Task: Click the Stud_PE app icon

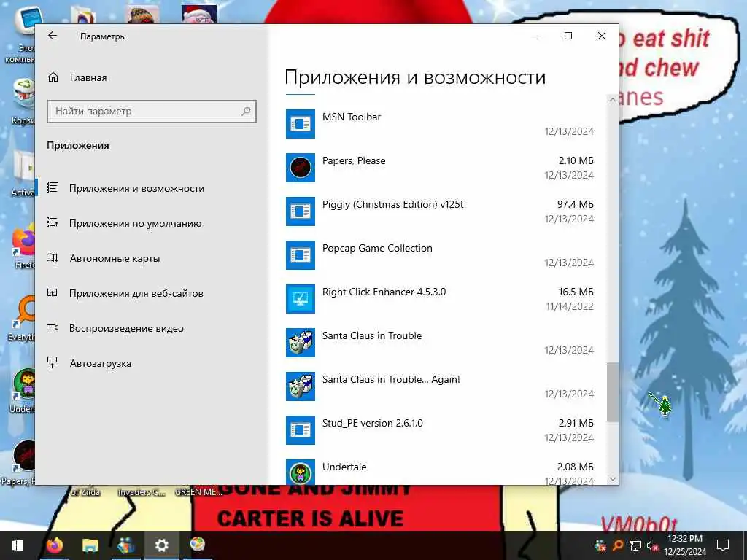Action: point(300,430)
